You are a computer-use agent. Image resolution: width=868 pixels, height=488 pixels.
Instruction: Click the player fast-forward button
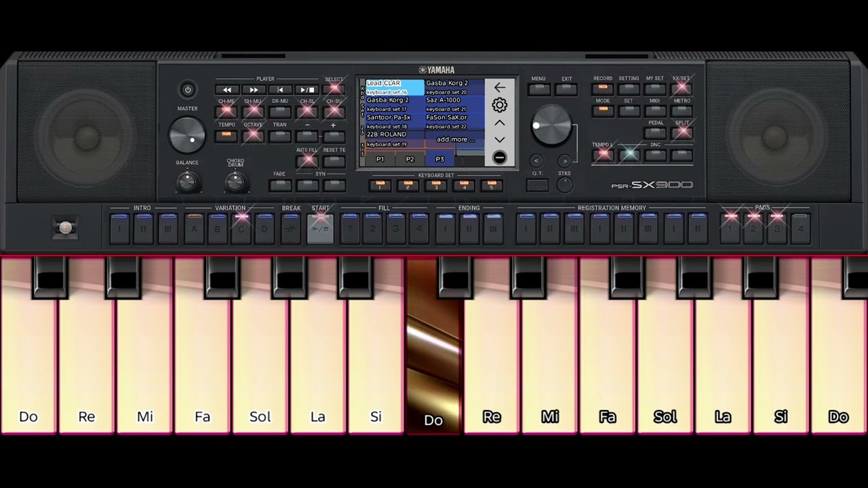pyautogui.click(x=254, y=89)
